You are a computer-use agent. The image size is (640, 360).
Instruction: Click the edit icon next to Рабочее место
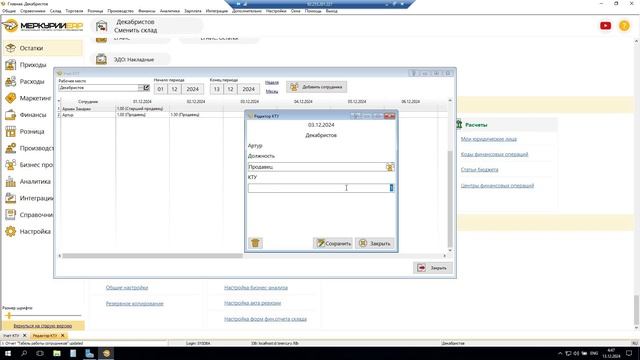coord(147,88)
